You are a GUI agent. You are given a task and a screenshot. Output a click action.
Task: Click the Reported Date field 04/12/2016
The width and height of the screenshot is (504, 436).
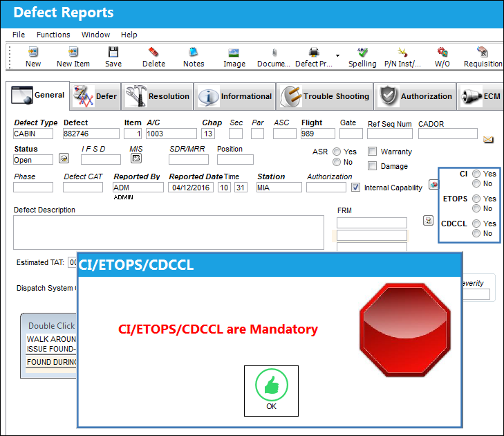(x=191, y=188)
